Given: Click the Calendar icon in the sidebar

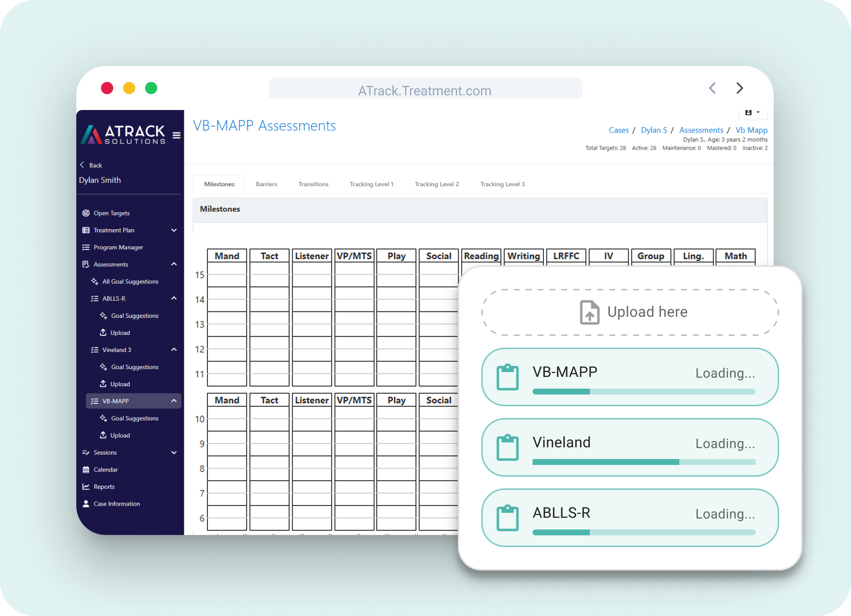Looking at the screenshot, I should coord(86,469).
